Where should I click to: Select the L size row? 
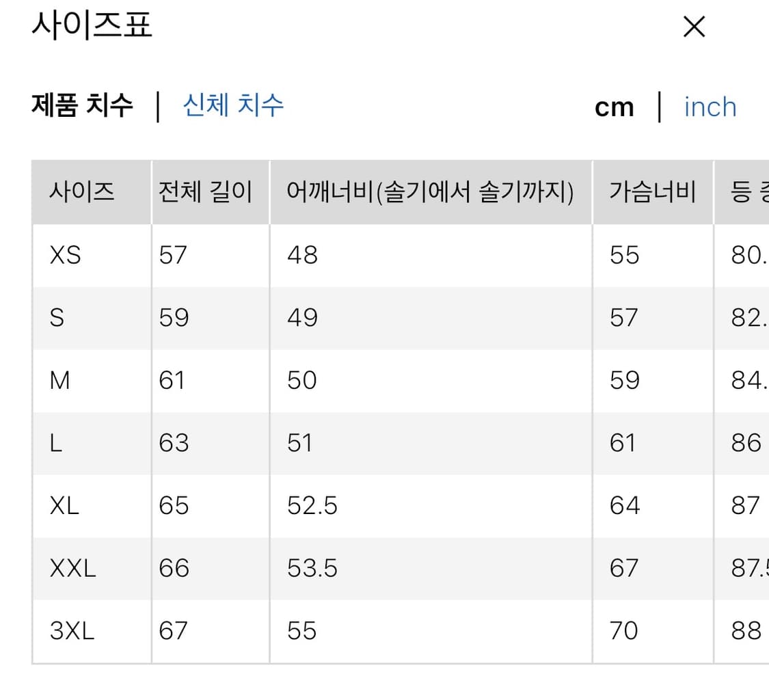point(56,442)
